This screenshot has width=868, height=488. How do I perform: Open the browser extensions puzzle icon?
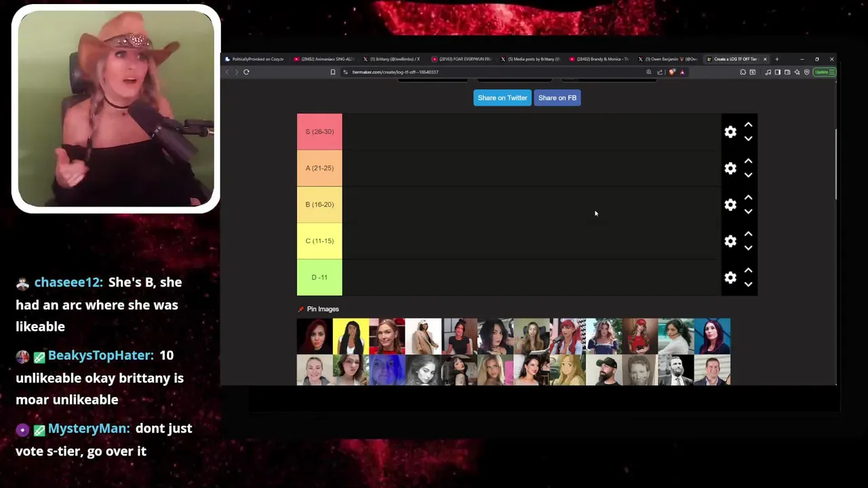(x=743, y=72)
